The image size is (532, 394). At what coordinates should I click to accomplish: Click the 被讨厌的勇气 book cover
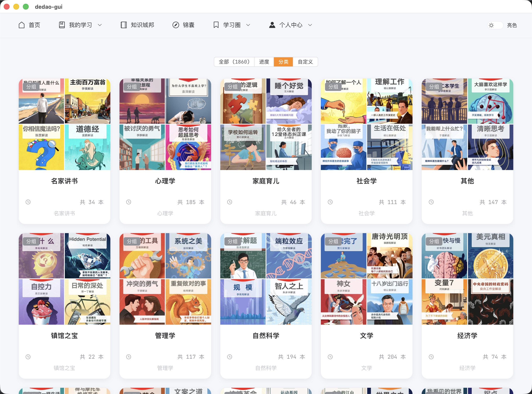pos(142,147)
